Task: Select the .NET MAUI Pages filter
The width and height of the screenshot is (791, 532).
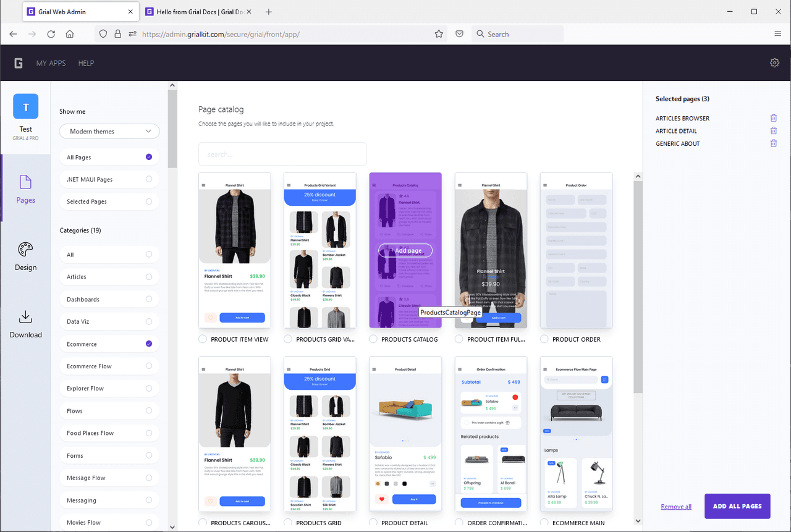Action: [109, 180]
